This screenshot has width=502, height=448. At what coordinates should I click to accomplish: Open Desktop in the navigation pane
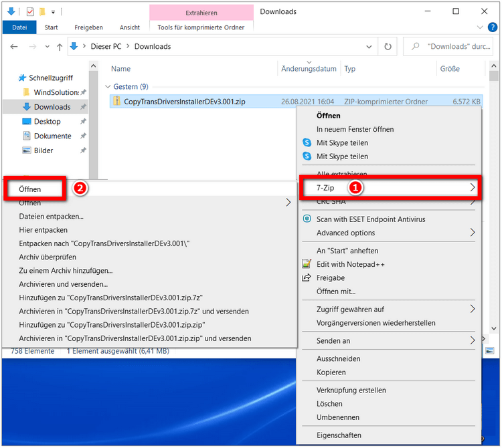(x=47, y=122)
